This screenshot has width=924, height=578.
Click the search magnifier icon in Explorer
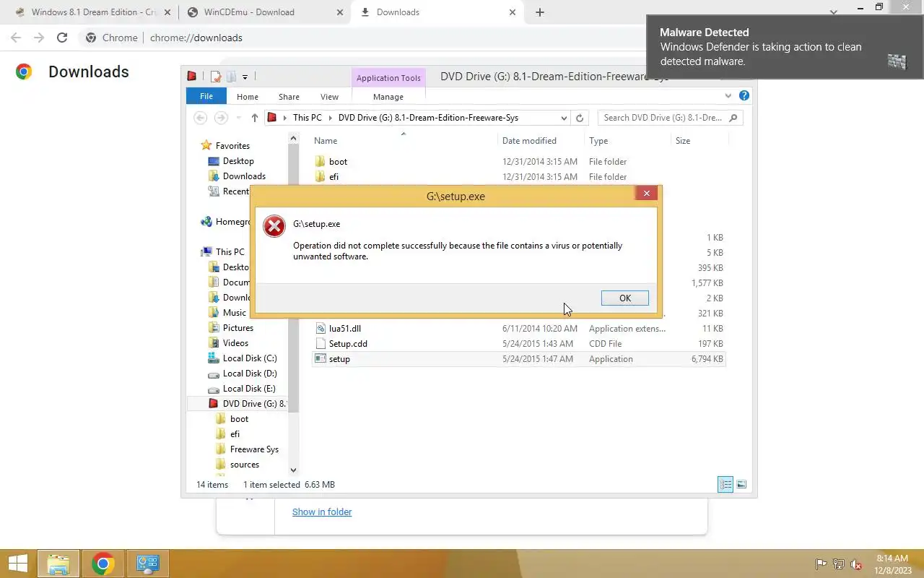click(733, 118)
